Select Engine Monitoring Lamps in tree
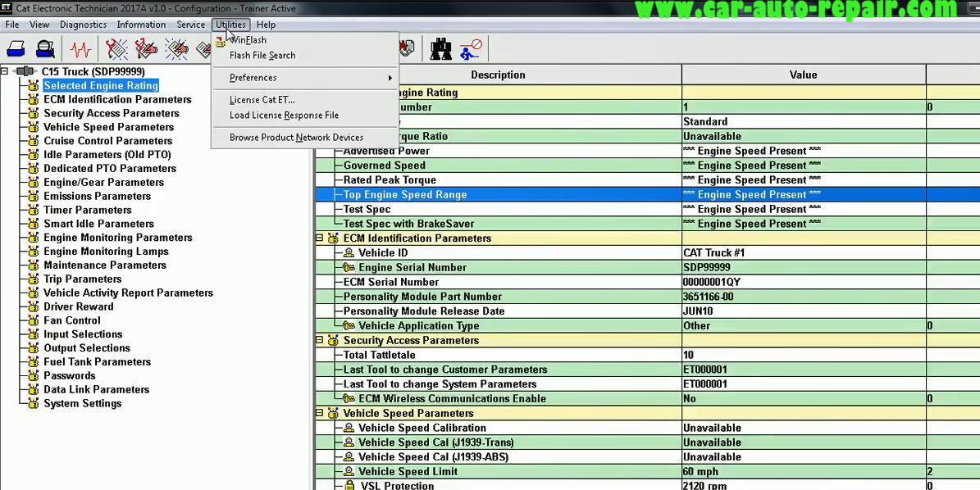 click(107, 252)
